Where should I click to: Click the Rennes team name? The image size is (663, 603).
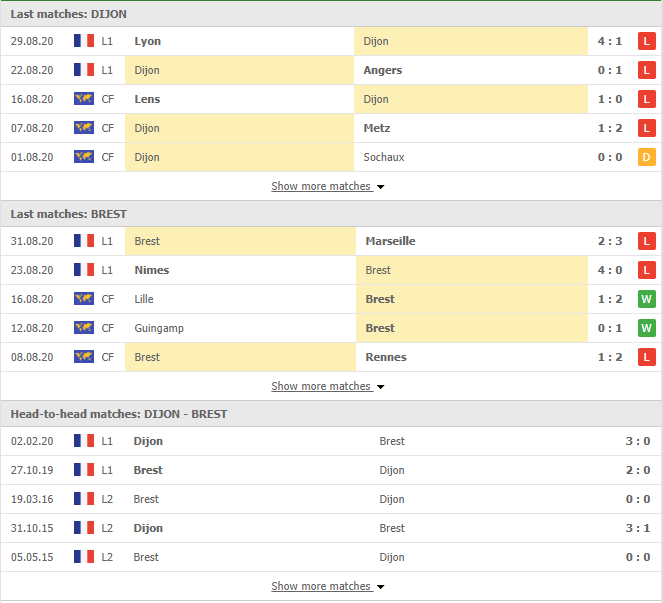coord(386,357)
